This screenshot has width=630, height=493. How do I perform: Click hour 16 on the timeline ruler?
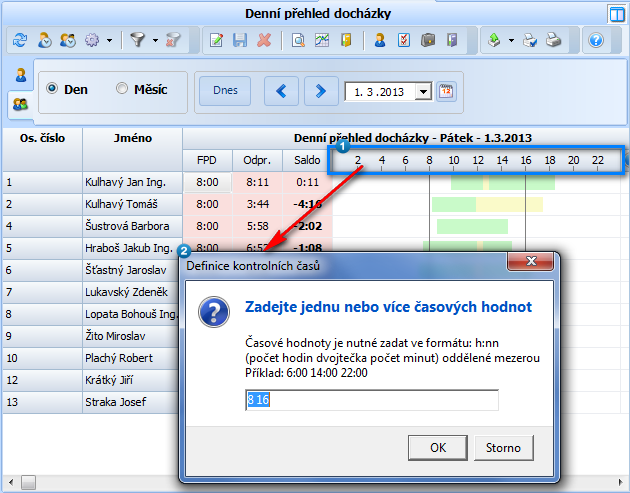click(526, 160)
